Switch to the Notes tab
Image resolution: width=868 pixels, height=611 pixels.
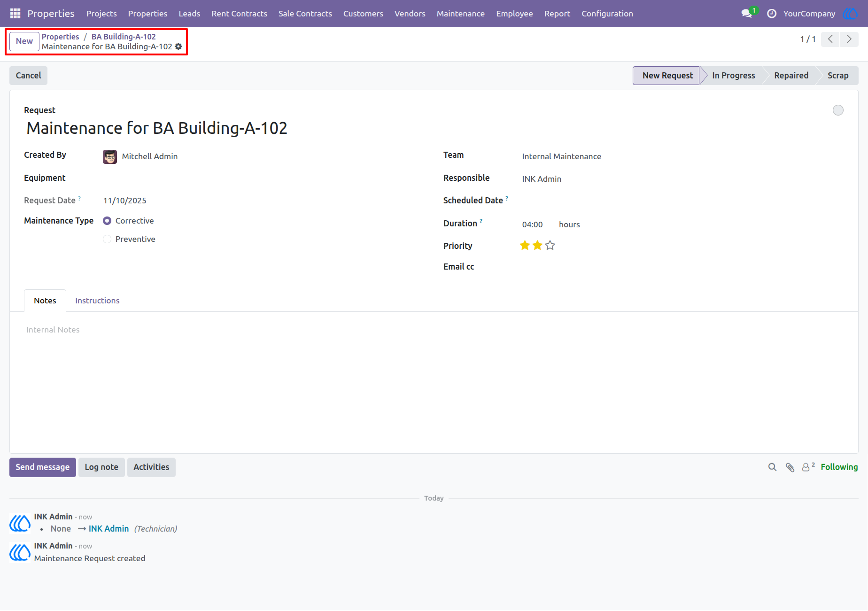(45, 301)
